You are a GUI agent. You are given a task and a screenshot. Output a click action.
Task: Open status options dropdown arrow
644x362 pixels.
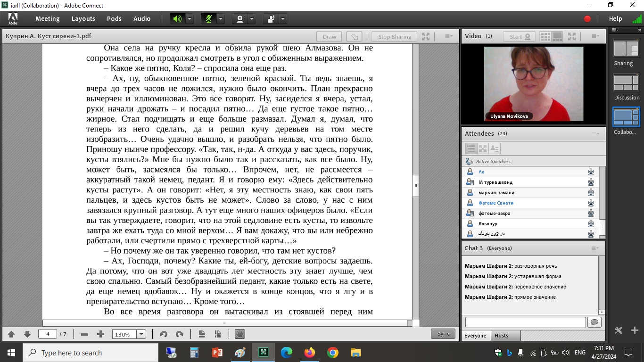283,19
